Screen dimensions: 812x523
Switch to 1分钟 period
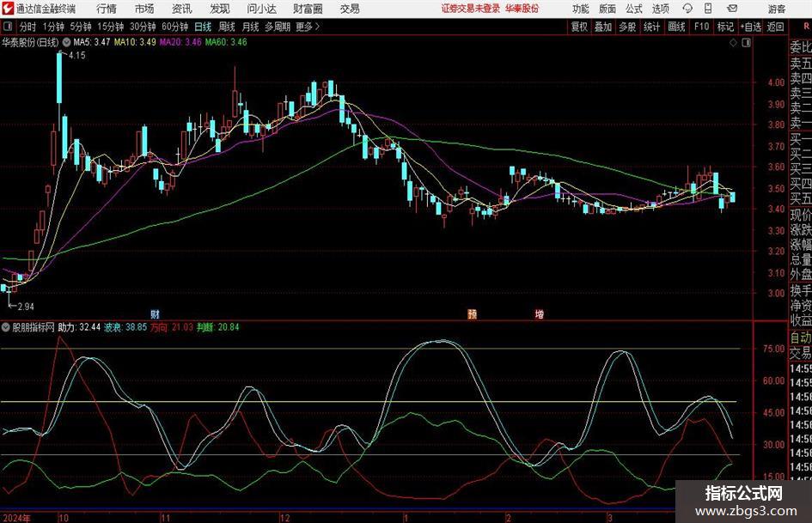click(52, 27)
